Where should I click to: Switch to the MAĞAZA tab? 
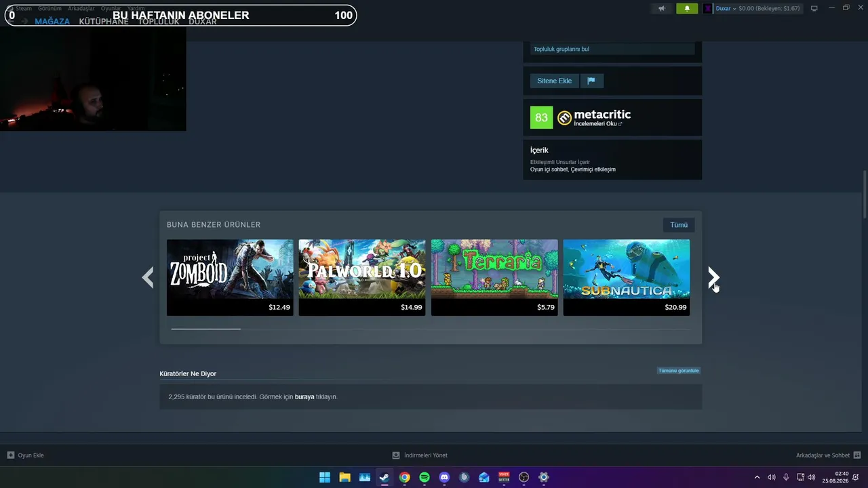click(52, 21)
